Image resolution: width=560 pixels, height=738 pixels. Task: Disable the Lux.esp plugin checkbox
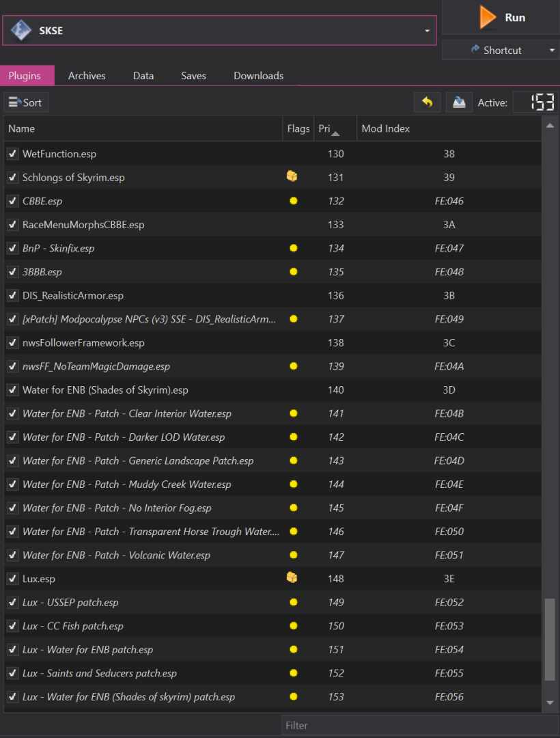[13, 579]
